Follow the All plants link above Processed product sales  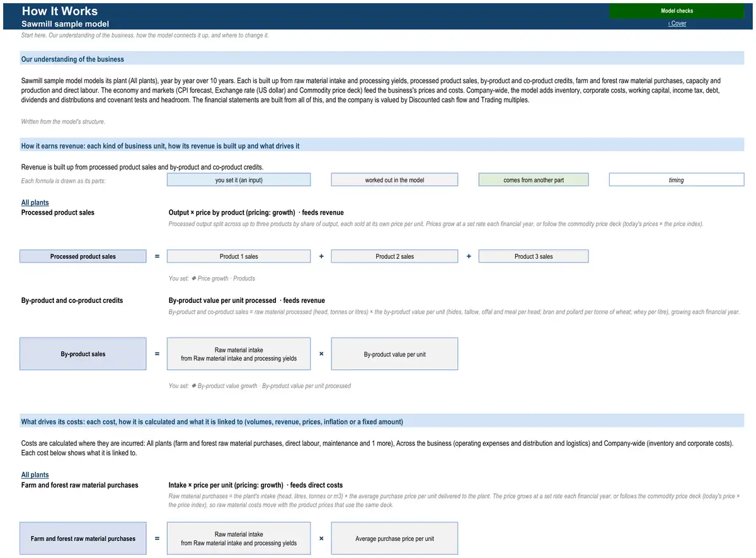coord(35,203)
